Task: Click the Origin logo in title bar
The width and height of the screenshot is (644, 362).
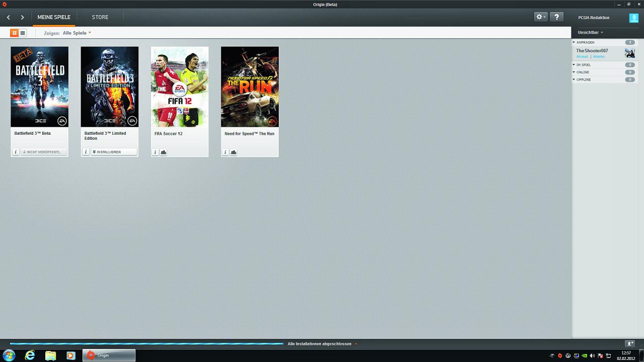Action: pyautogui.click(x=5, y=5)
